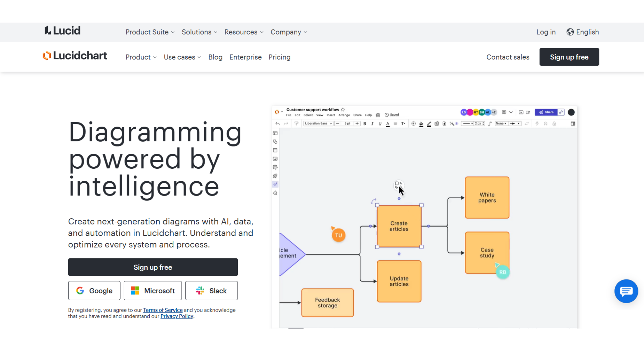Viewport: 644px width, 351px height.
Task: Toggle bold text formatting
Action: [365, 123]
